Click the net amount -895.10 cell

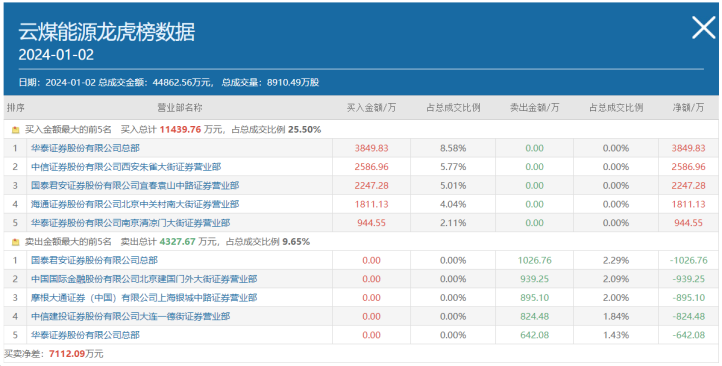click(x=688, y=298)
